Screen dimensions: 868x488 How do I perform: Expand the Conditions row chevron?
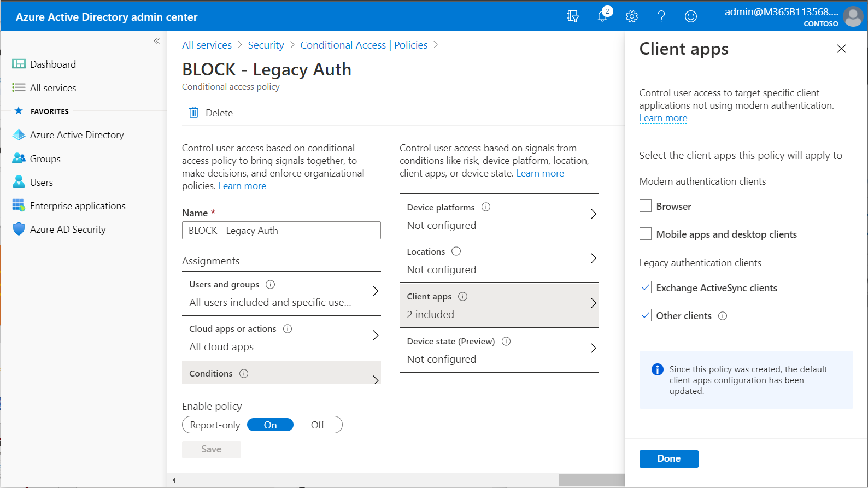376,379
